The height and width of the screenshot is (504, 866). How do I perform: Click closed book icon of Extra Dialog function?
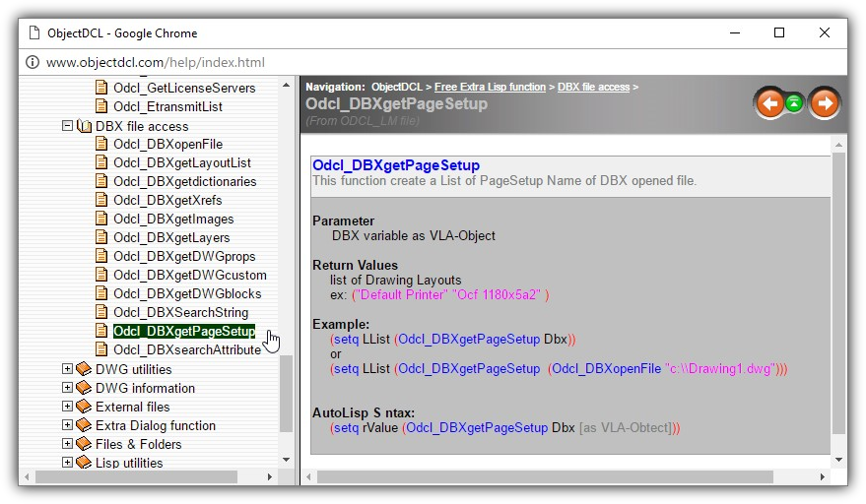coord(84,425)
